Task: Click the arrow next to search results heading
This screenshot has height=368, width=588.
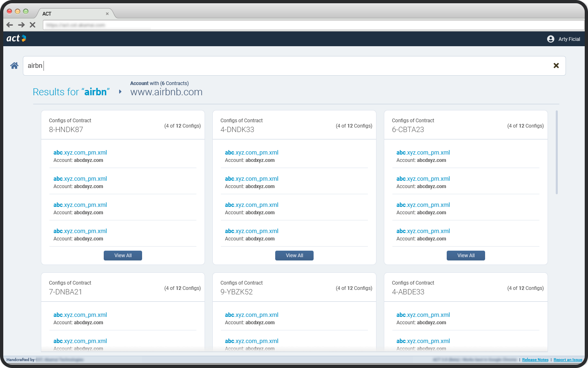Action: tap(120, 92)
